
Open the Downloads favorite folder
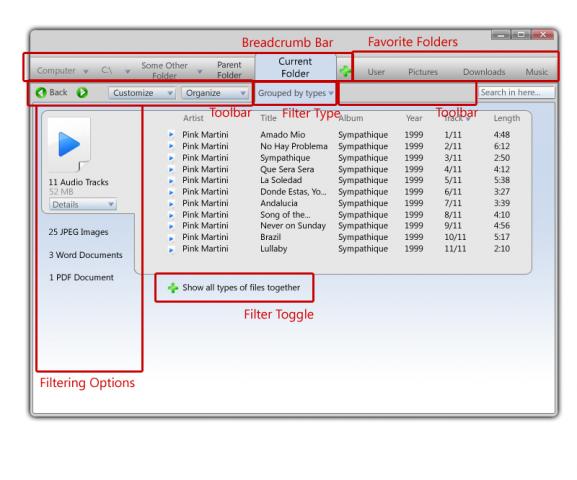(x=484, y=72)
